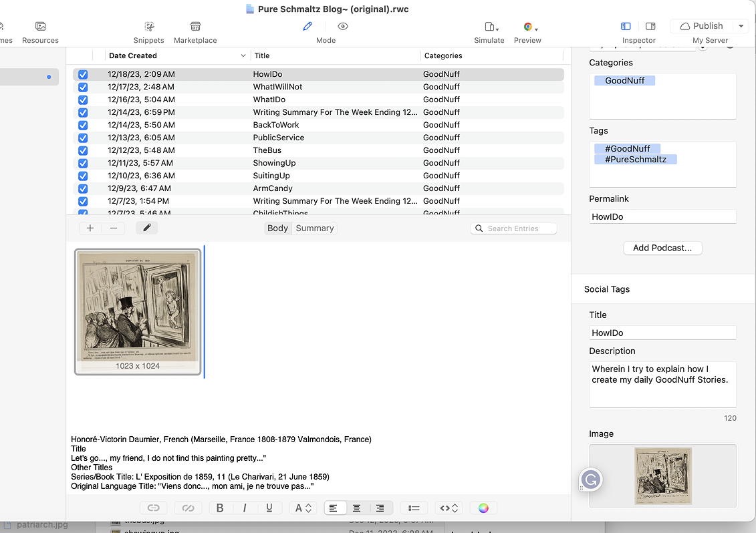Open the color picker wheel
This screenshot has height=533, width=756.
[483, 508]
